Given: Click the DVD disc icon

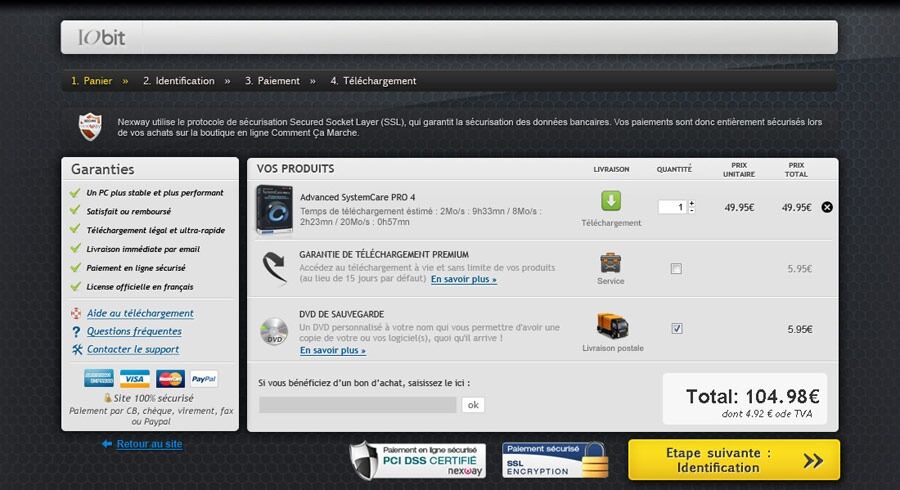Looking at the screenshot, I should click(x=274, y=331).
